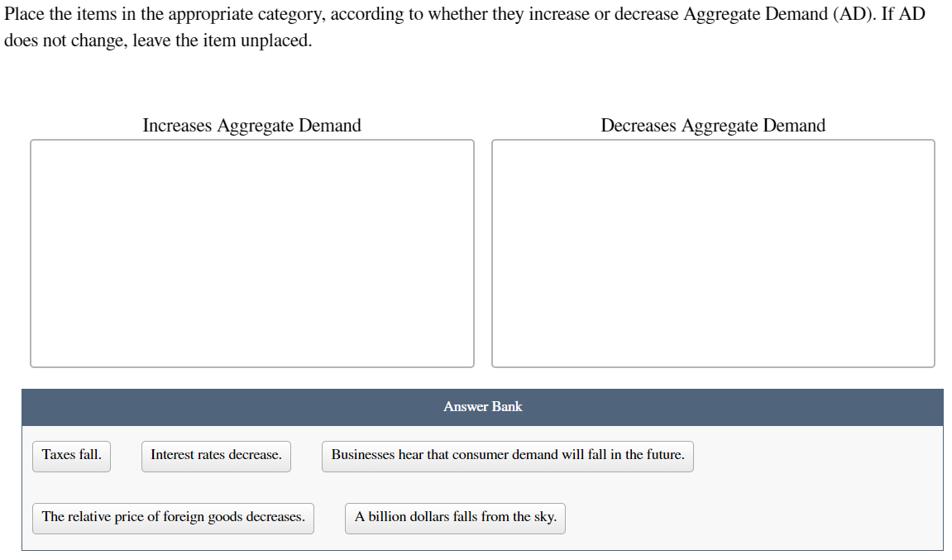This screenshot has width=952, height=560.
Task: Click the 'Answer Bank' title text
Action: point(483,407)
